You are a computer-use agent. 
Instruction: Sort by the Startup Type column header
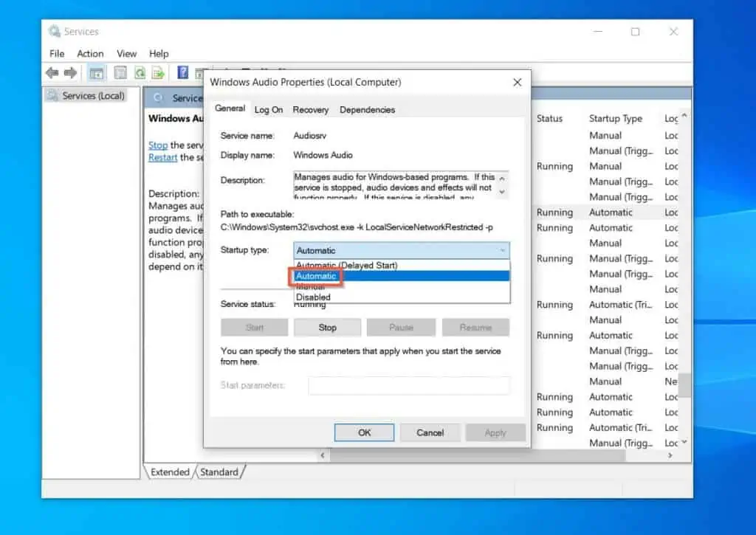[616, 118]
